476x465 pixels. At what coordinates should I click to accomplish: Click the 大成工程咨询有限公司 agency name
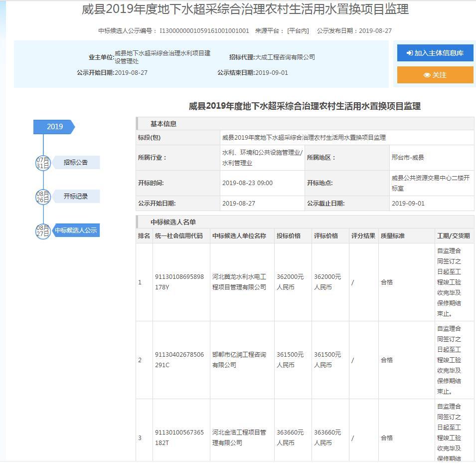(x=285, y=57)
